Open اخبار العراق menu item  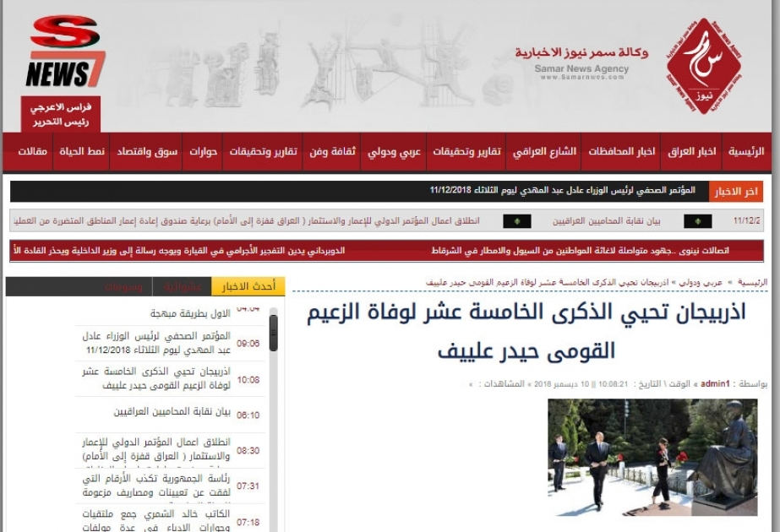click(691, 151)
